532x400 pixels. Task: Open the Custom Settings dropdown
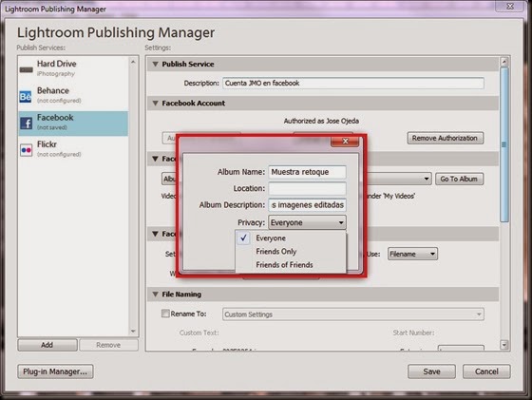[x=352, y=314]
